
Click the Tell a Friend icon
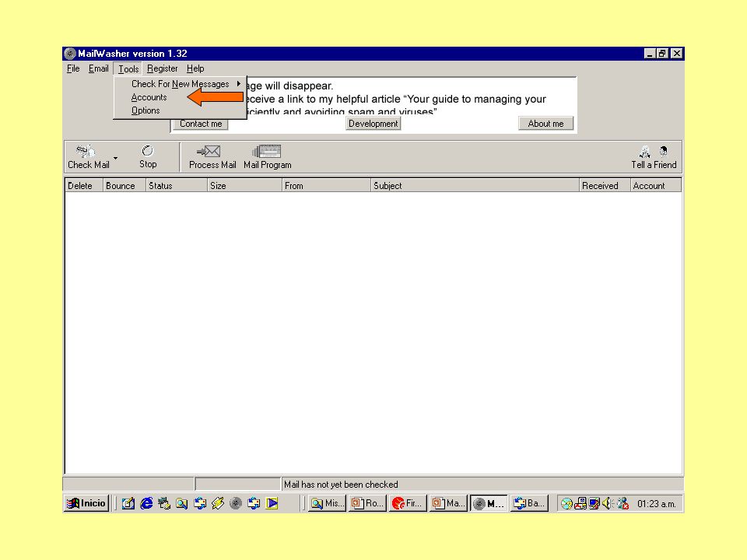(654, 156)
